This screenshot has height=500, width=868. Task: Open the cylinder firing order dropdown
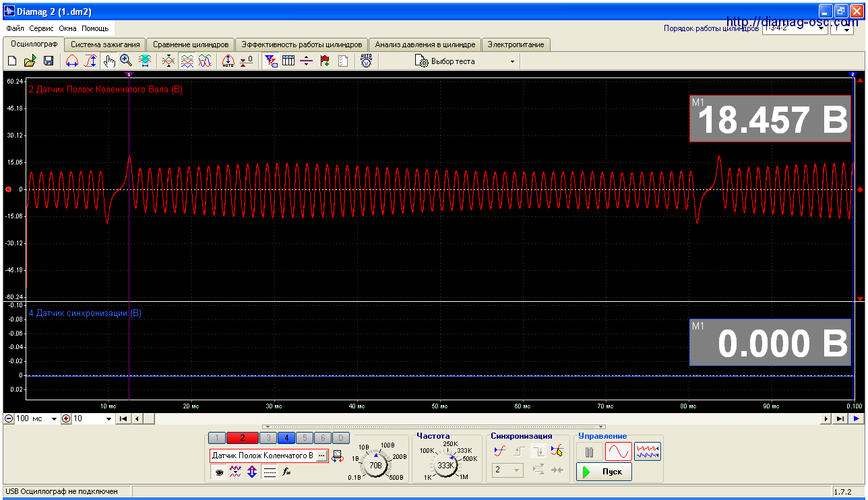tap(794, 29)
